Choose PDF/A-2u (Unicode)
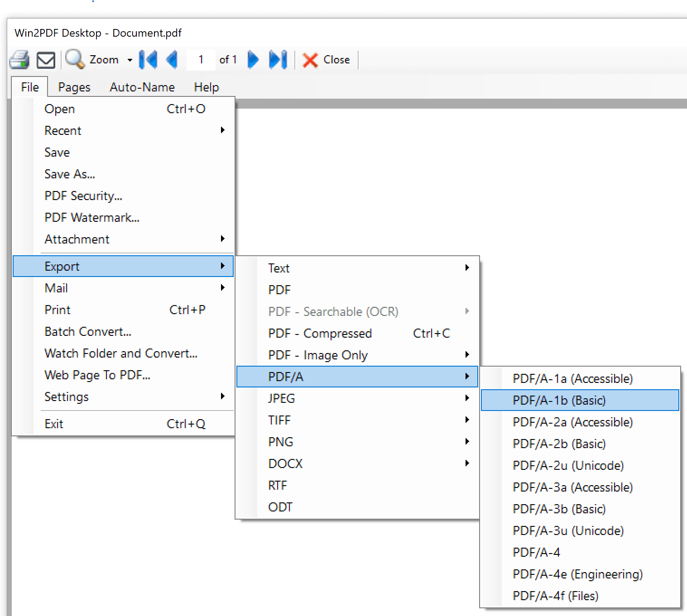This screenshot has width=687, height=616. tap(580, 465)
